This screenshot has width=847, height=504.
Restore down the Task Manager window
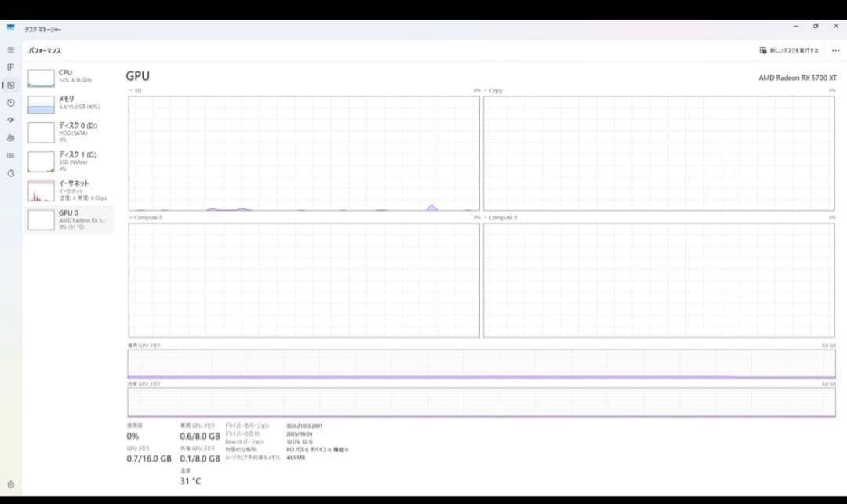816,26
